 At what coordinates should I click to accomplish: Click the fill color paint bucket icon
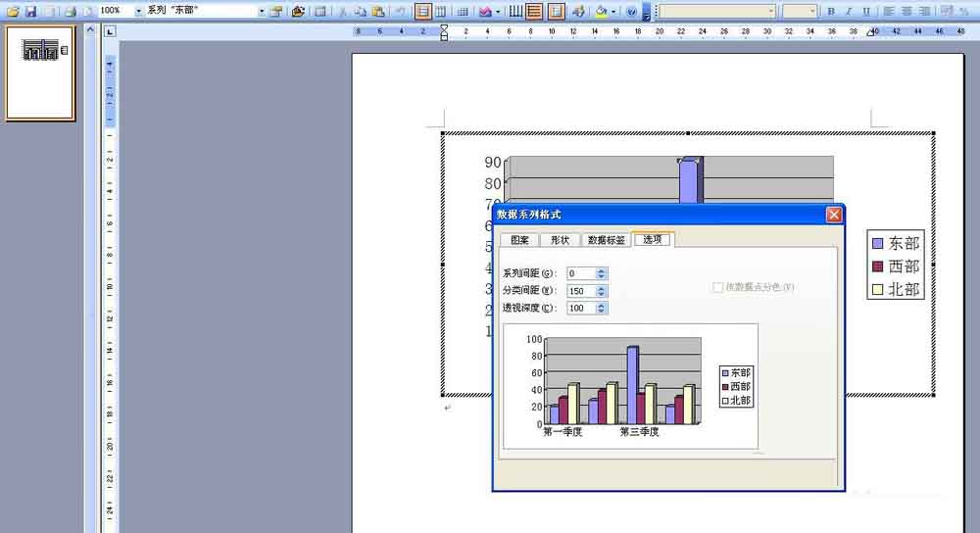coord(601,11)
